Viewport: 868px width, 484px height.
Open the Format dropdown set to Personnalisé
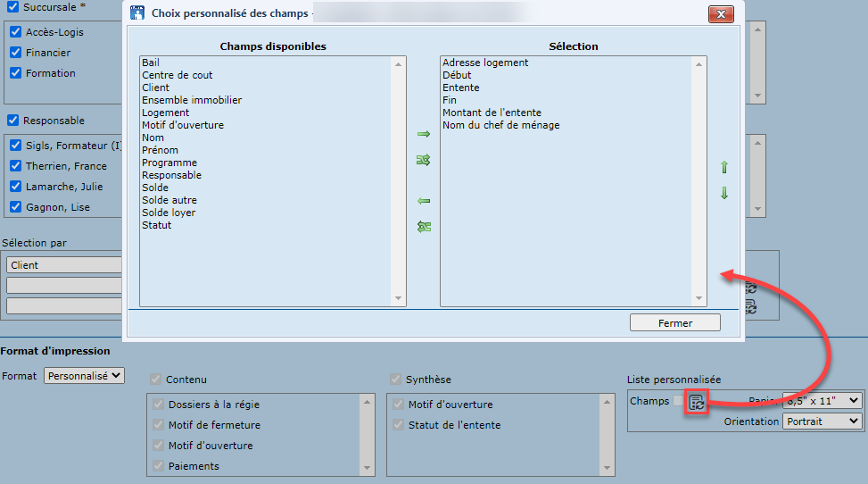(84, 376)
